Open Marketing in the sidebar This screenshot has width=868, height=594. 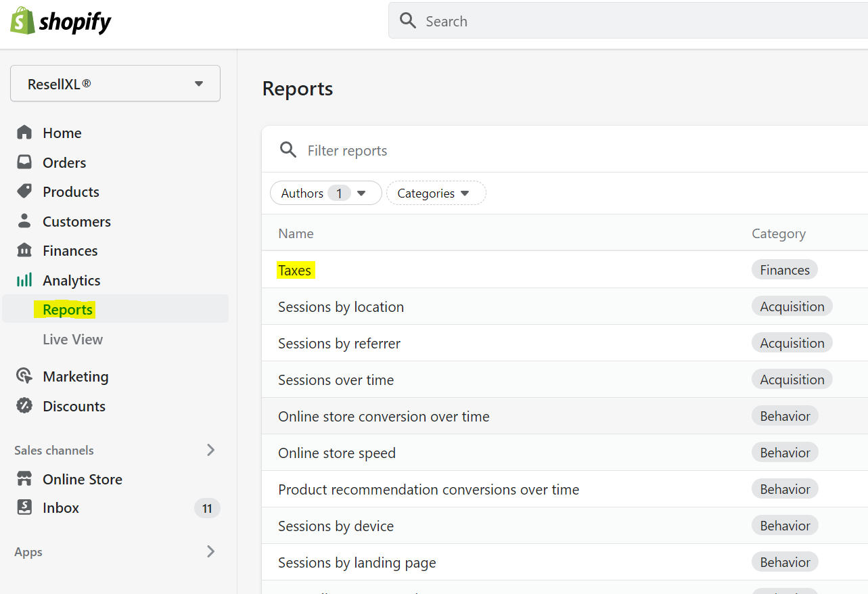(76, 377)
